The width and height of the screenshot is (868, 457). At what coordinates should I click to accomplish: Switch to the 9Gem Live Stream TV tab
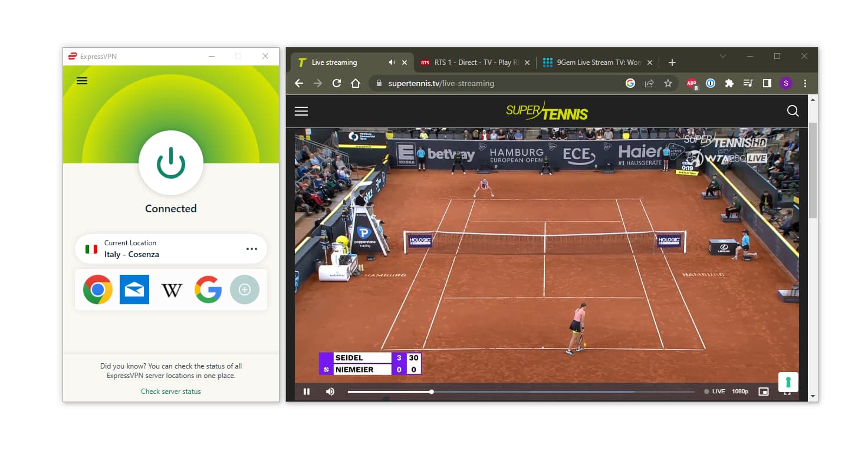598,63
